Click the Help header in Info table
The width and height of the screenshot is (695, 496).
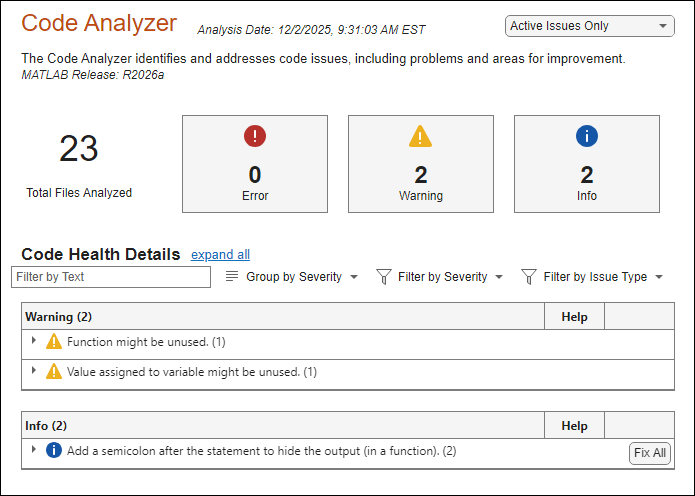(x=574, y=426)
